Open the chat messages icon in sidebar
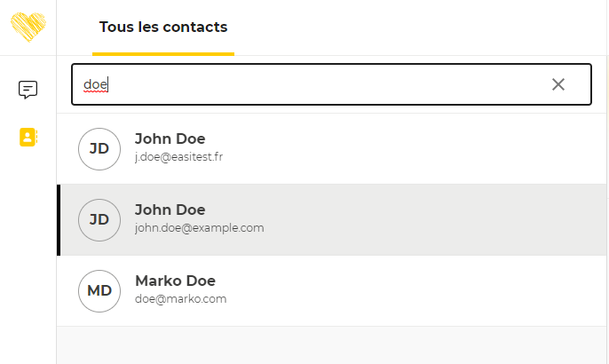This screenshot has width=609, height=364. point(28,90)
